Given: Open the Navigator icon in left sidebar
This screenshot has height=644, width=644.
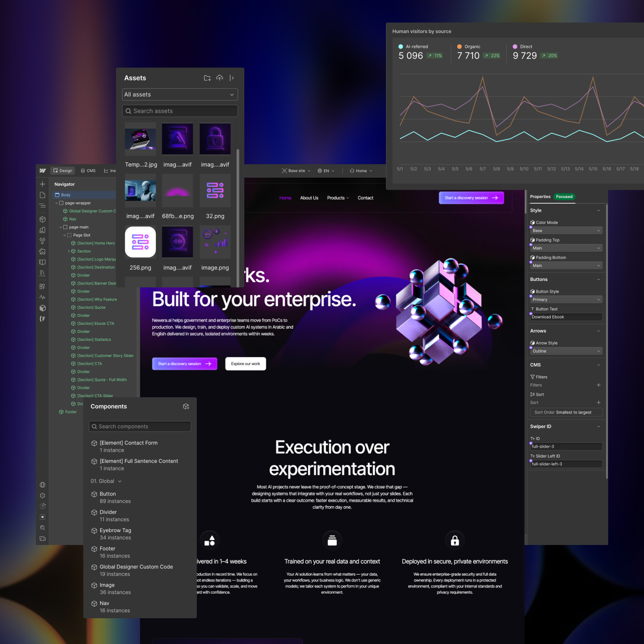Looking at the screenshot, I should point(42,206).
